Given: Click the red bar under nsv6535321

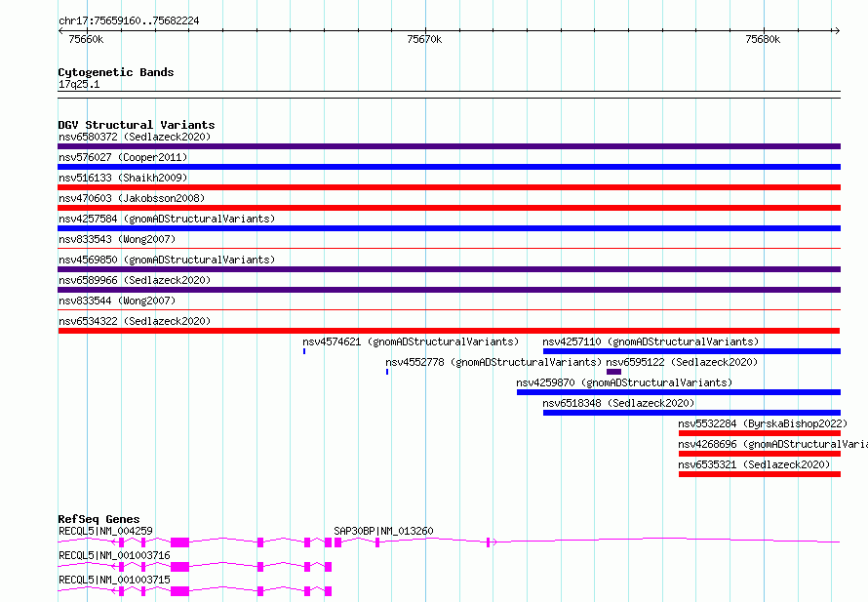Looking at the screenshot, I should (760, 474).
